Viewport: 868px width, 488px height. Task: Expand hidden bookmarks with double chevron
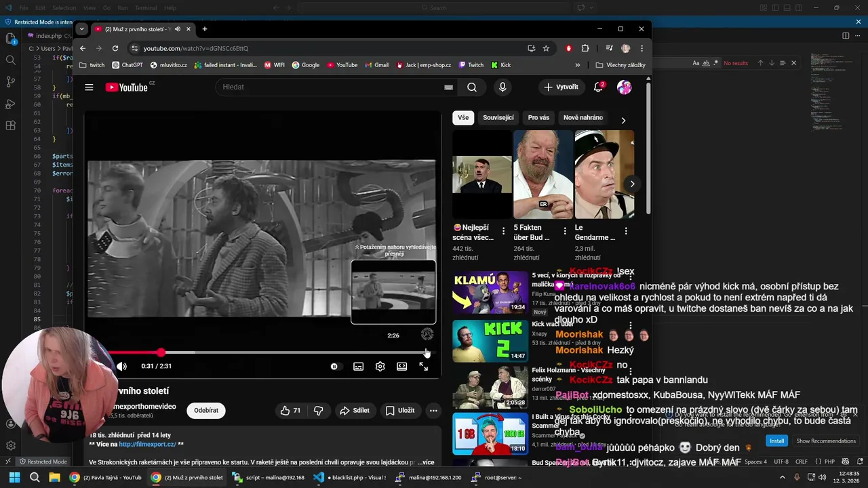pos(578,65)
